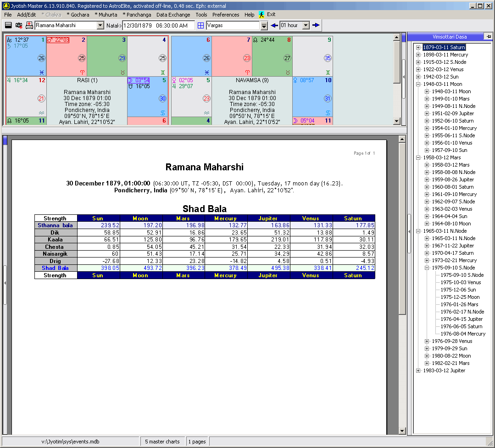
Task: Open the Vargas dropdown list
Action: point(264,25)
